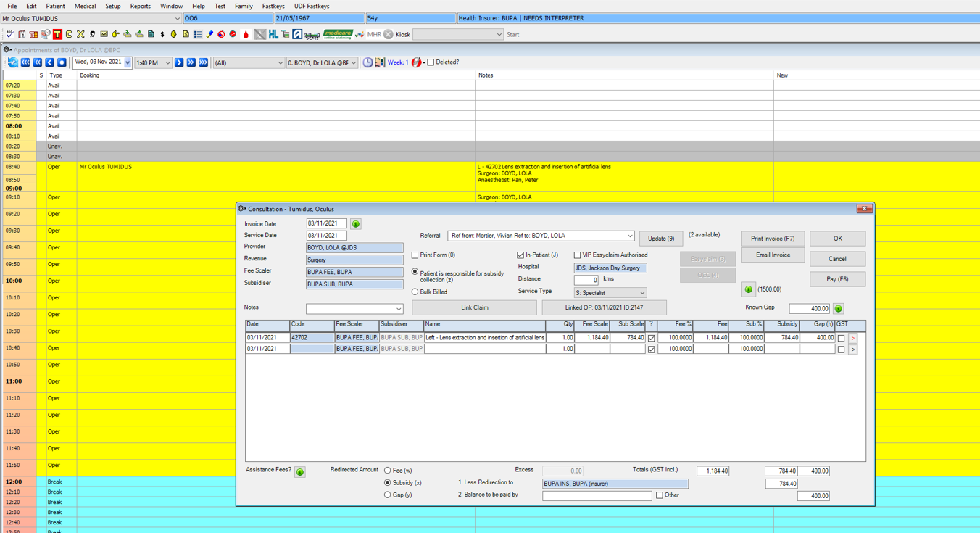
Task: Click the Pay (F6) button
Action: click(837, 279)
